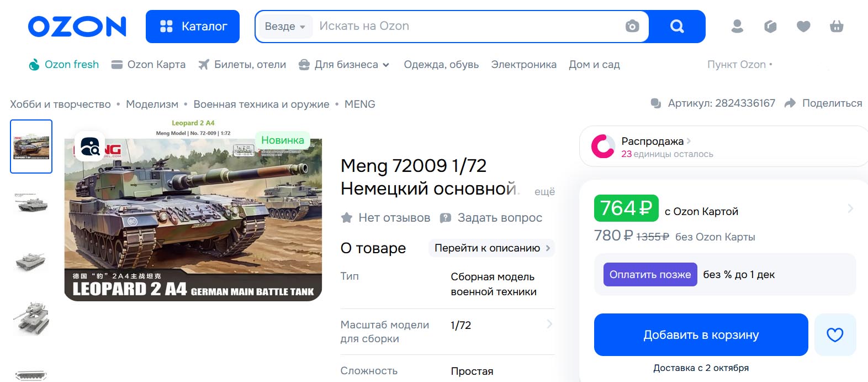Click the Каталог button
This screenshot has width=868, height=382.
[x=193, y=27]
